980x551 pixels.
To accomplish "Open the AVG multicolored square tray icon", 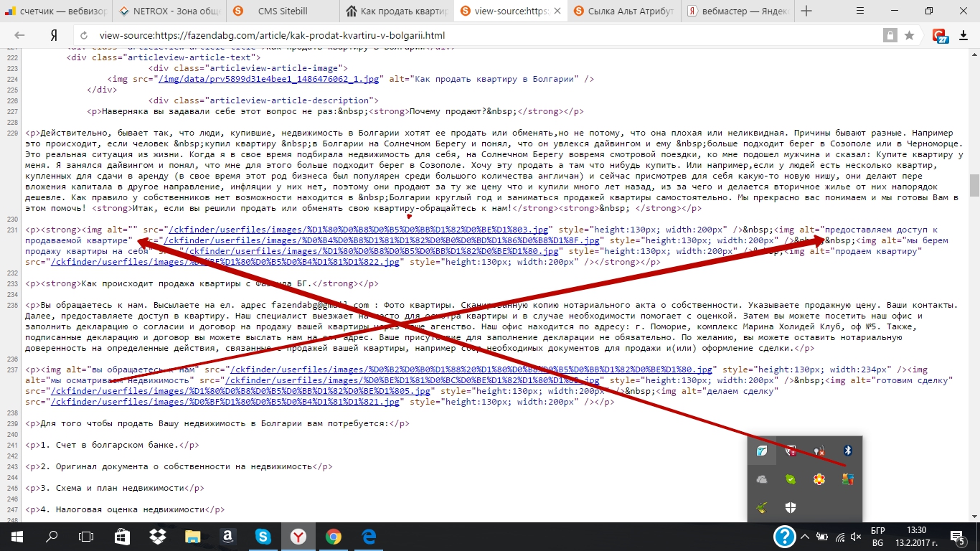I will click(x=847, y=479).
